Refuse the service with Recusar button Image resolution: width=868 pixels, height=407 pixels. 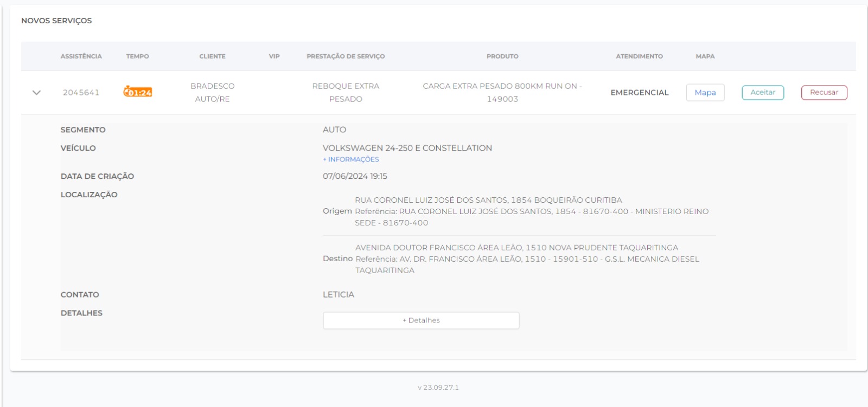coord(824,93)
